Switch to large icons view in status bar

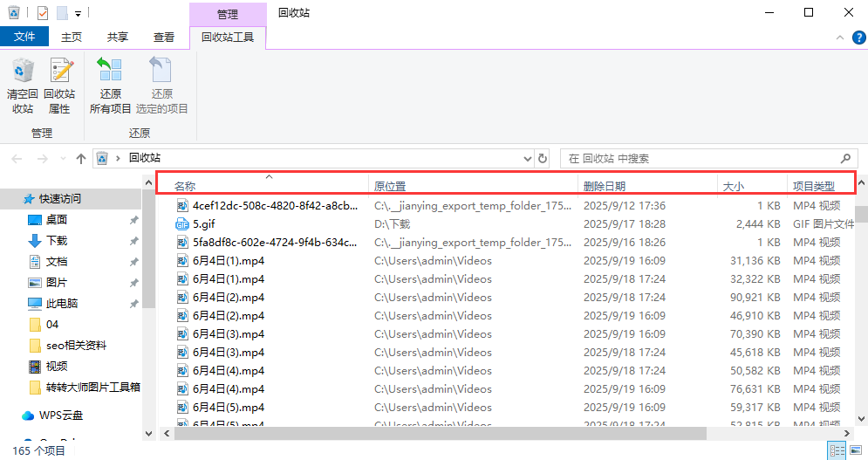pos(856,450)
